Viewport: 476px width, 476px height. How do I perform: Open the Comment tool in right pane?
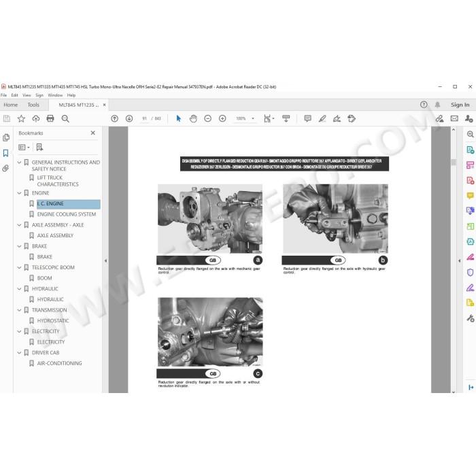[x=470, y=196]
